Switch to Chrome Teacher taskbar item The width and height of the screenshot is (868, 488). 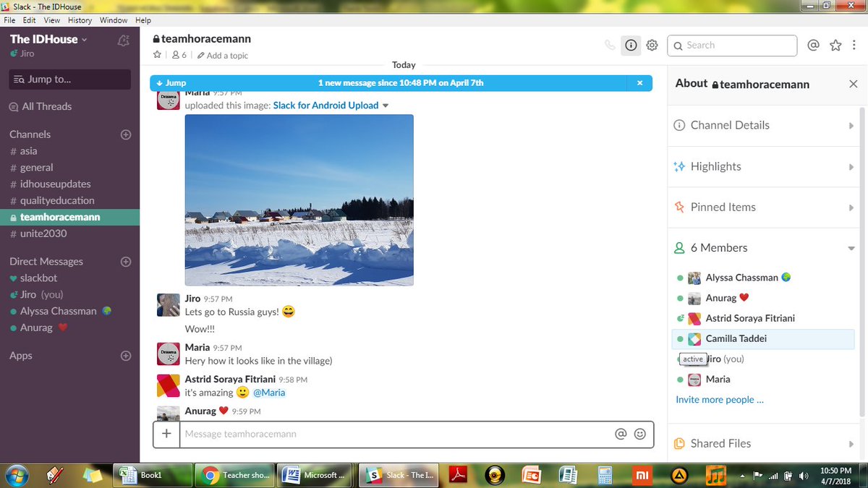tap(235, 475)
